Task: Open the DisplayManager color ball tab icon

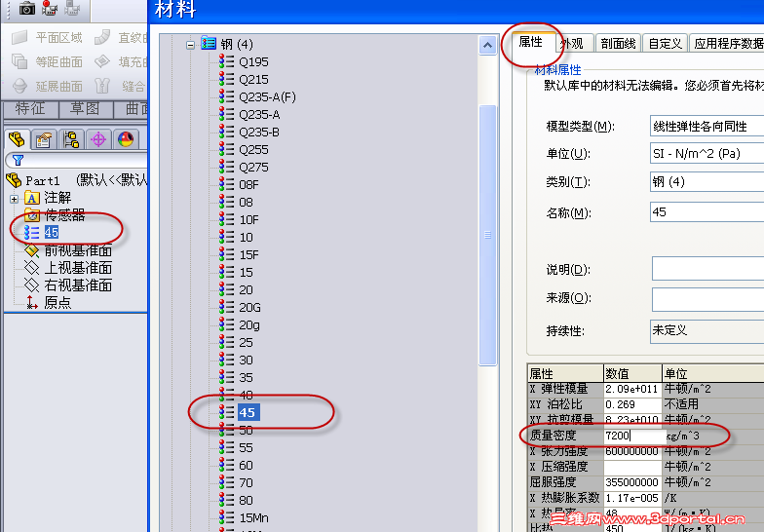Action: point(126,140)
